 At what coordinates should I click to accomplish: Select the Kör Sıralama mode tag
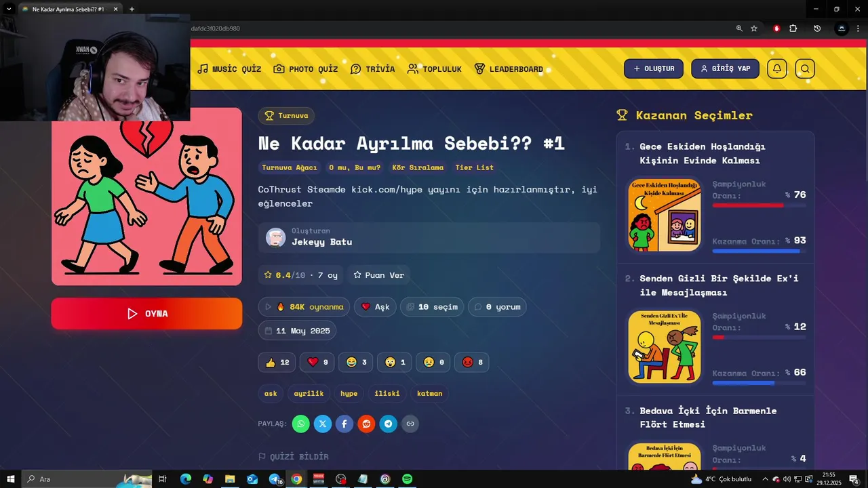tap(418, 167)
